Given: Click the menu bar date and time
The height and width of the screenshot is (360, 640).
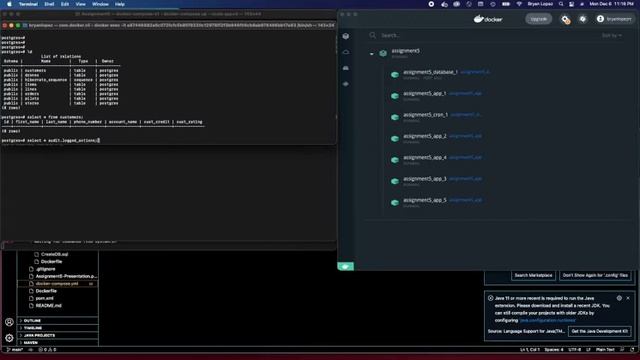Looking at the screenshot, I should pos(611,4).
